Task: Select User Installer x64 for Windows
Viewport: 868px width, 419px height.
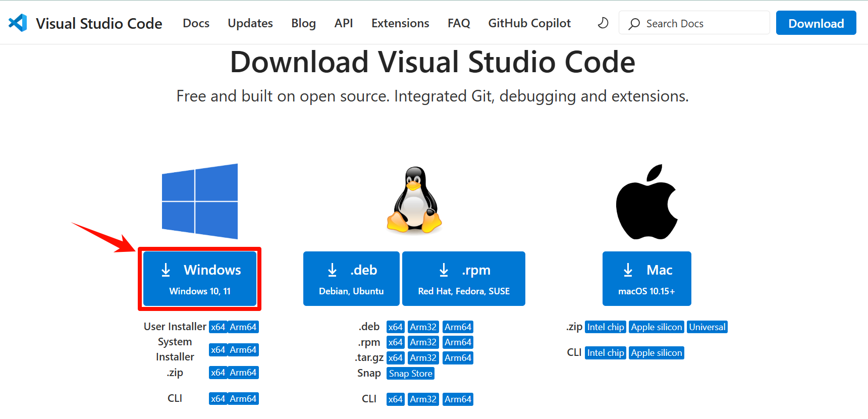Action: 218,327
